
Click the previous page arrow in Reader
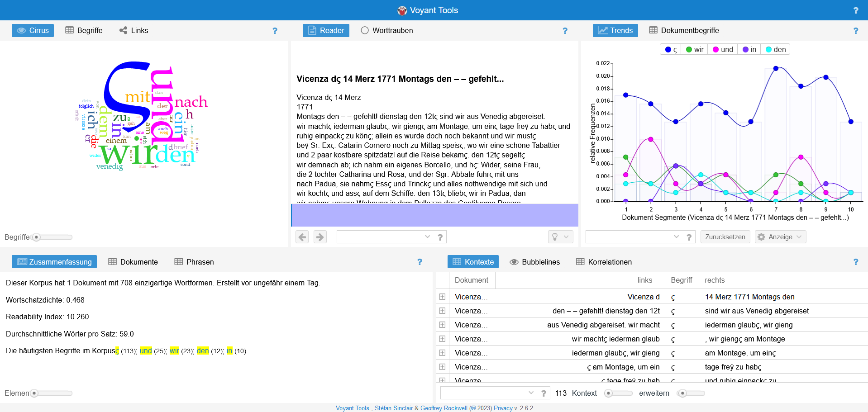(302, 237)
